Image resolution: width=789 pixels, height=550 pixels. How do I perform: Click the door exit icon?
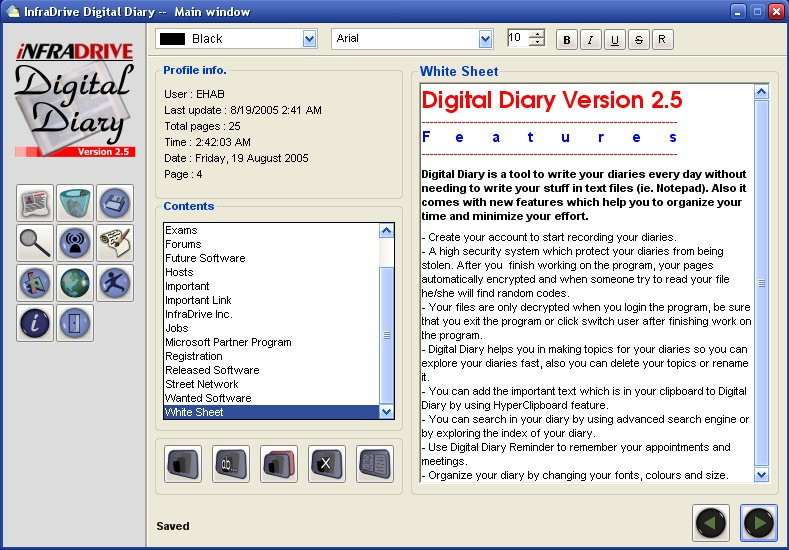(75, 323)
